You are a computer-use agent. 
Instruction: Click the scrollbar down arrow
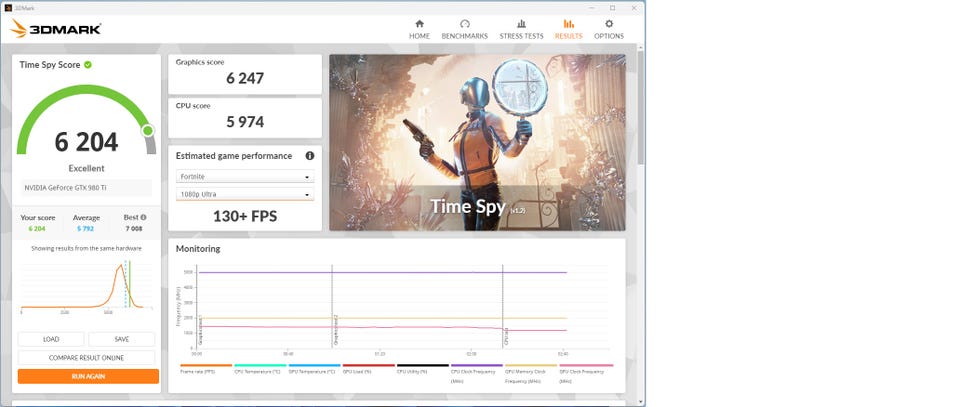pos(640,401)
